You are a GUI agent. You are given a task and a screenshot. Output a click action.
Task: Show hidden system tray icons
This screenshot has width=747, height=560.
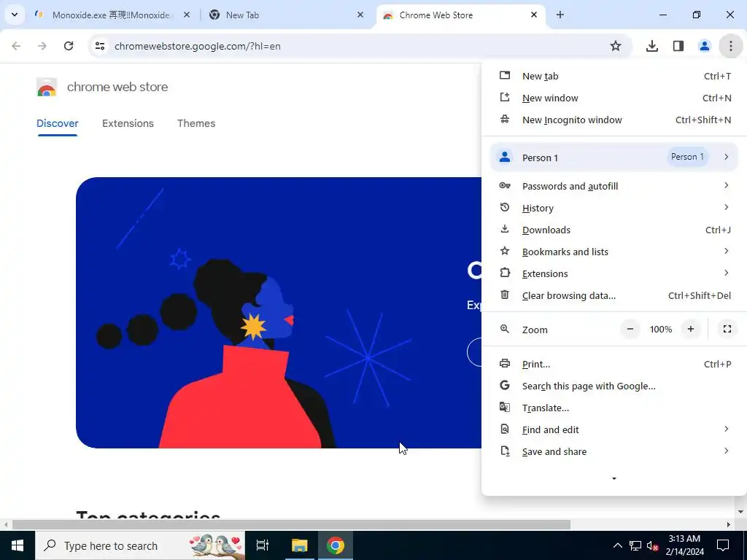coord(617,545)
